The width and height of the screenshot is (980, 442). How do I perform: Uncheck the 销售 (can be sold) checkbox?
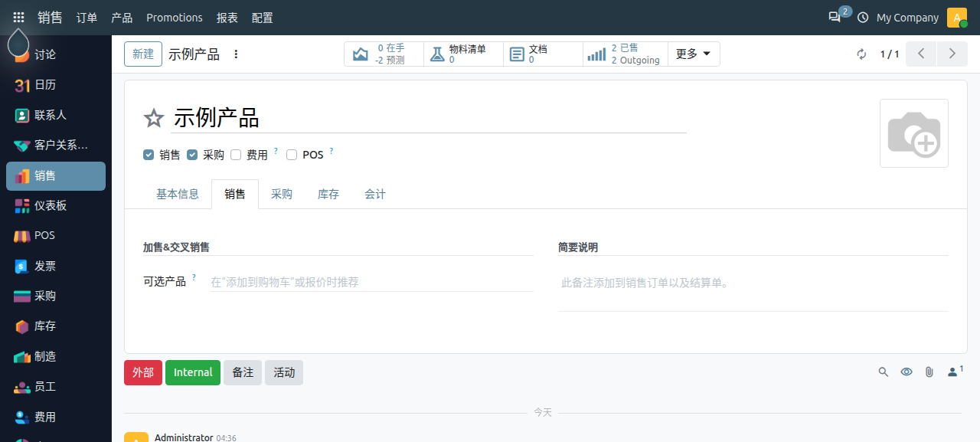point(149,155)
